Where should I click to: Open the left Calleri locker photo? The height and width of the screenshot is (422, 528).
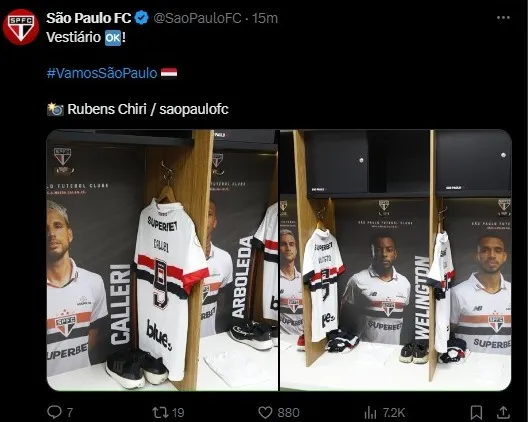(162, 260)
